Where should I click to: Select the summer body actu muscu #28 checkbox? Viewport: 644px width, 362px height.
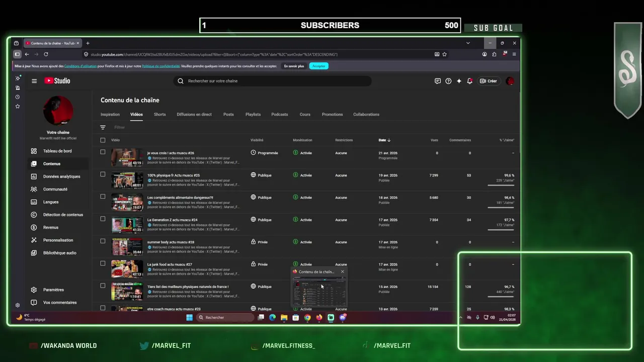tap(103, 241)
